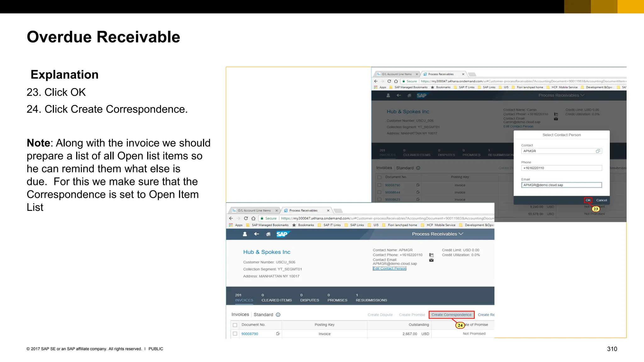Tick checkbox for invoice 90008790 in lower table

click(x=235, y=334)
